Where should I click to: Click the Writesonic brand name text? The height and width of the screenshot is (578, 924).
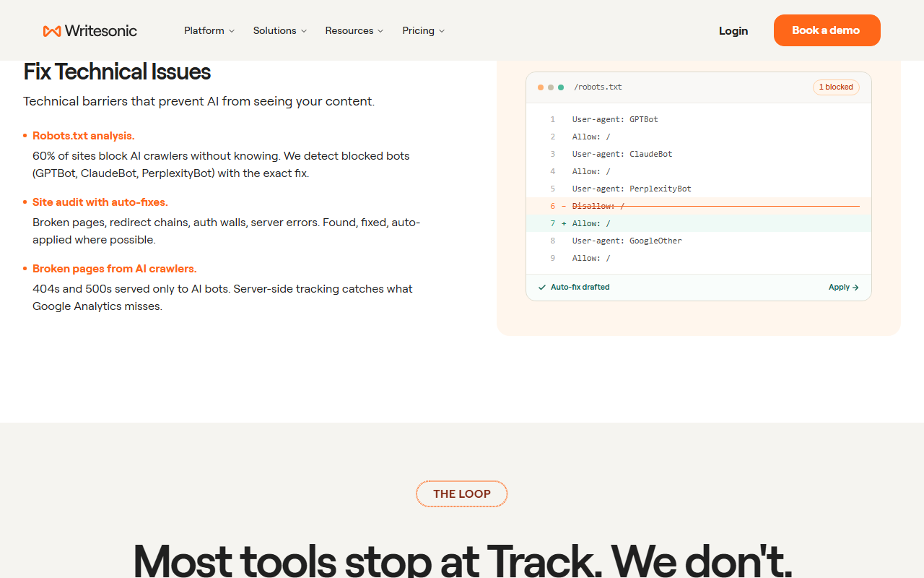point(100,30)
